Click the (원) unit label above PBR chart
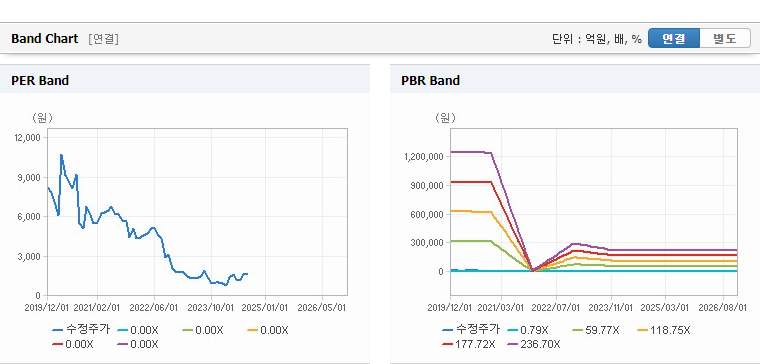 445,118
